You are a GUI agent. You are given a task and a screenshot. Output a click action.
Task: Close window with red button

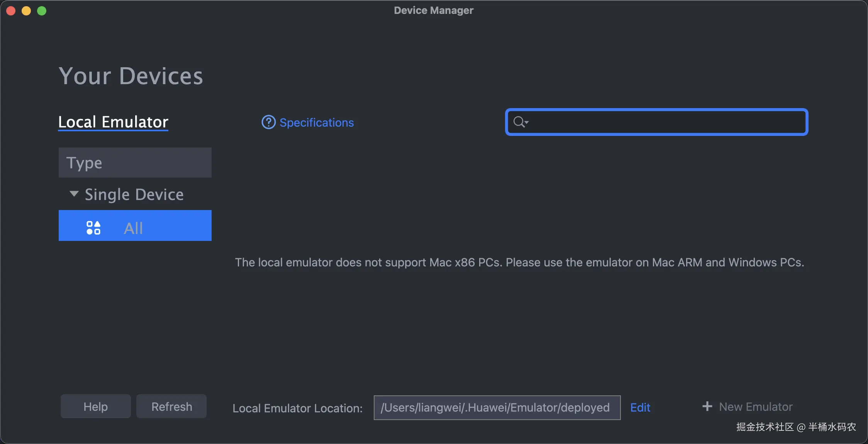click(11, 11)
